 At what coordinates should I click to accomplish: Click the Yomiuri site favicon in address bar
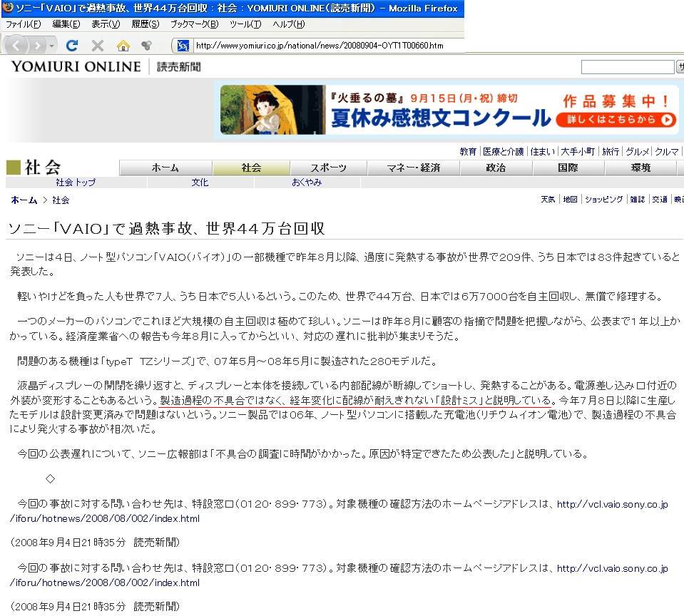point(183,45)
